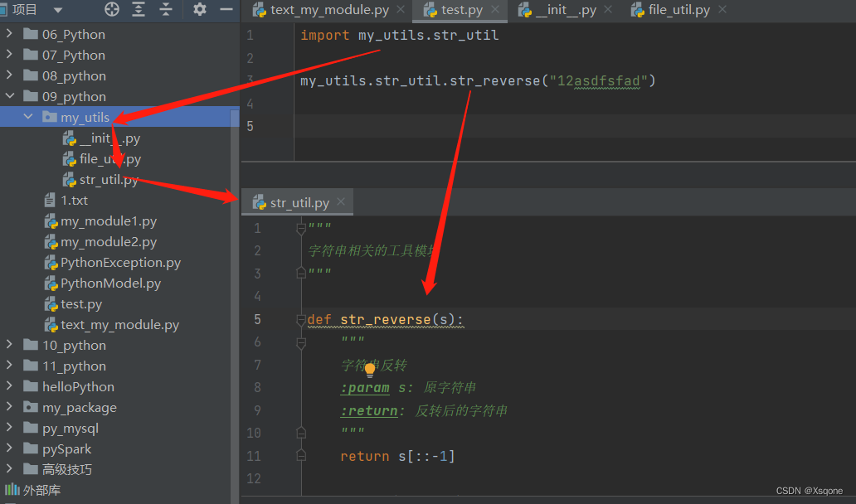This screenshot has width=856, height=504.
Task: Open __init__.py from project tree
Action: 109,138
